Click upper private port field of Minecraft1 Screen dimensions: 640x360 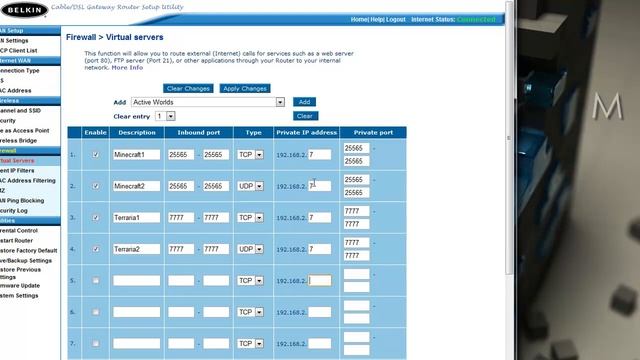pos(356,148)
